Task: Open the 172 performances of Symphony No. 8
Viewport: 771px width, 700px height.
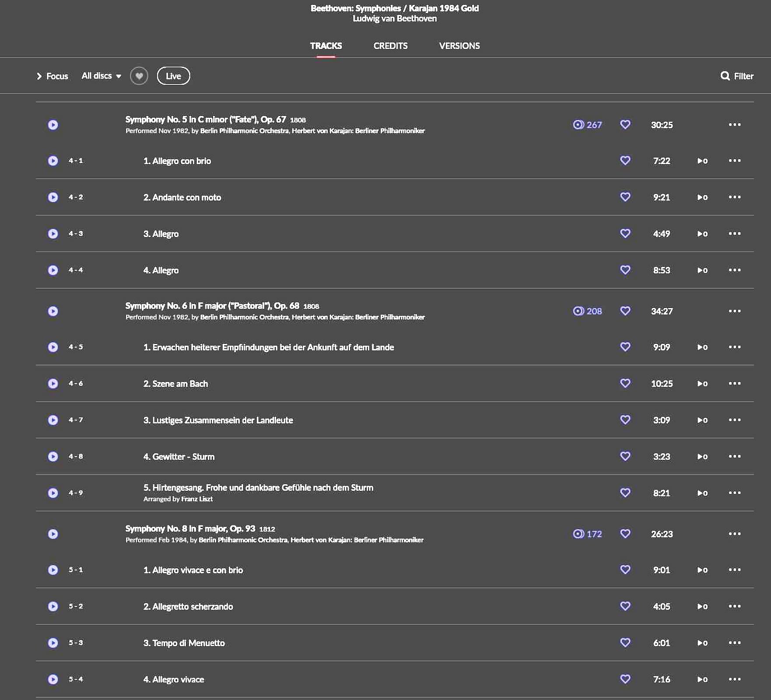Action: coord(587,534)
